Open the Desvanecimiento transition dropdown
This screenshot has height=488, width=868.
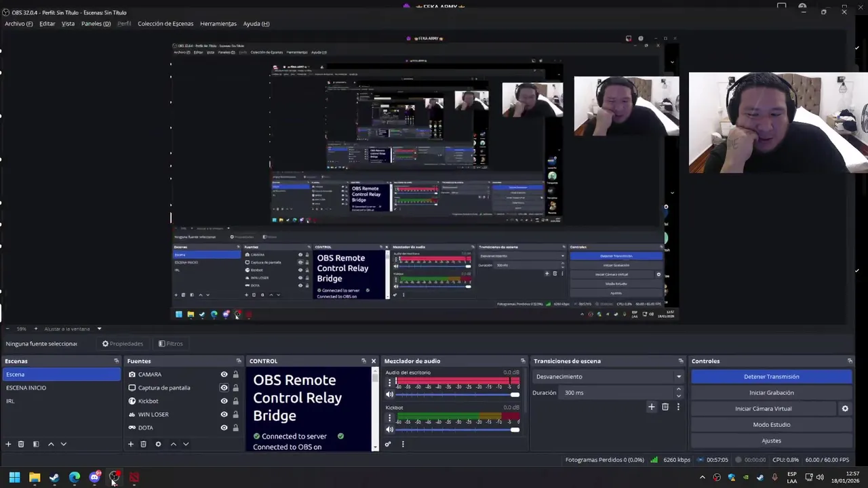pos(608,377)
